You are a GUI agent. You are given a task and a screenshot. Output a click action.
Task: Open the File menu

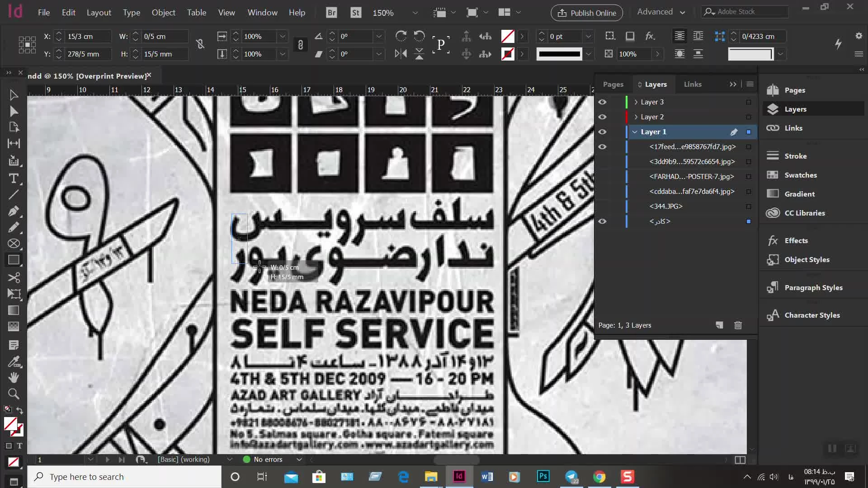pyautogui.click(x=44, y=13)
